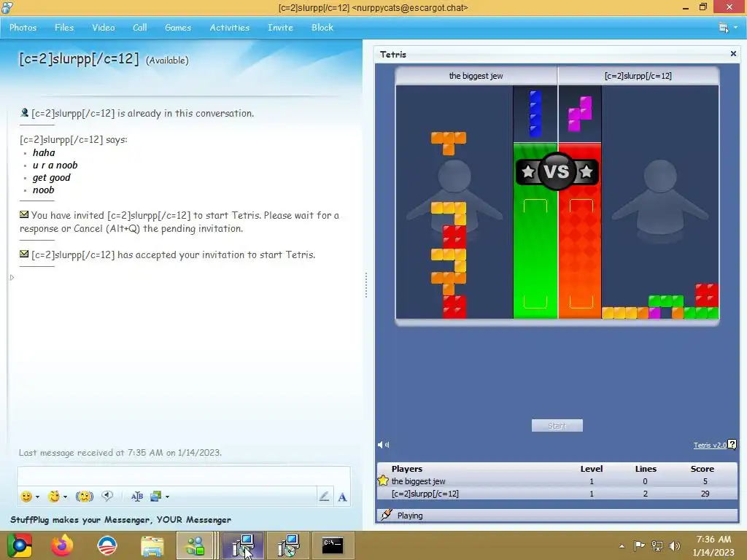Start a Call from the toolbar
This screenshot has width=747, height=560.
point(139,28)
